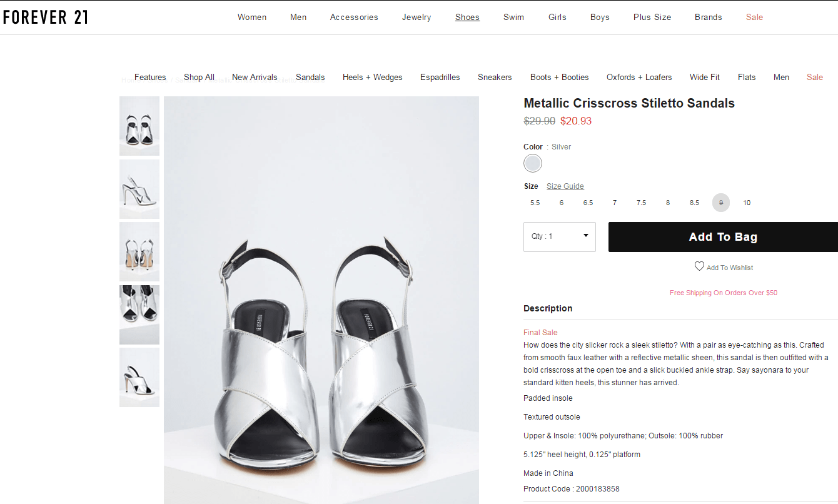Open the close-up crisscross thumbnail

coord(139,315)
